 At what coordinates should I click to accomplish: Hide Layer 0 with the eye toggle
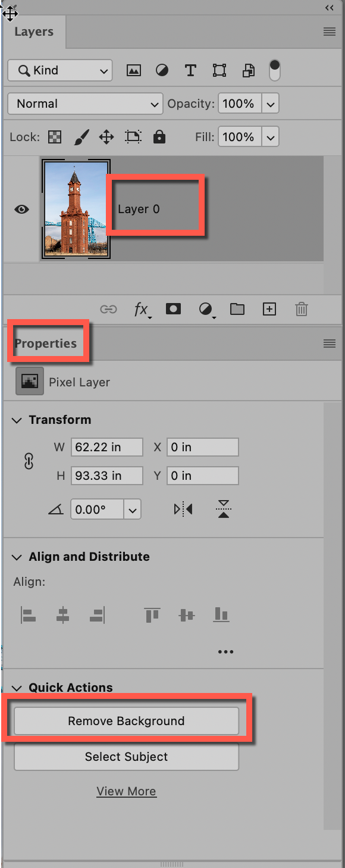[x=21, y=209]
